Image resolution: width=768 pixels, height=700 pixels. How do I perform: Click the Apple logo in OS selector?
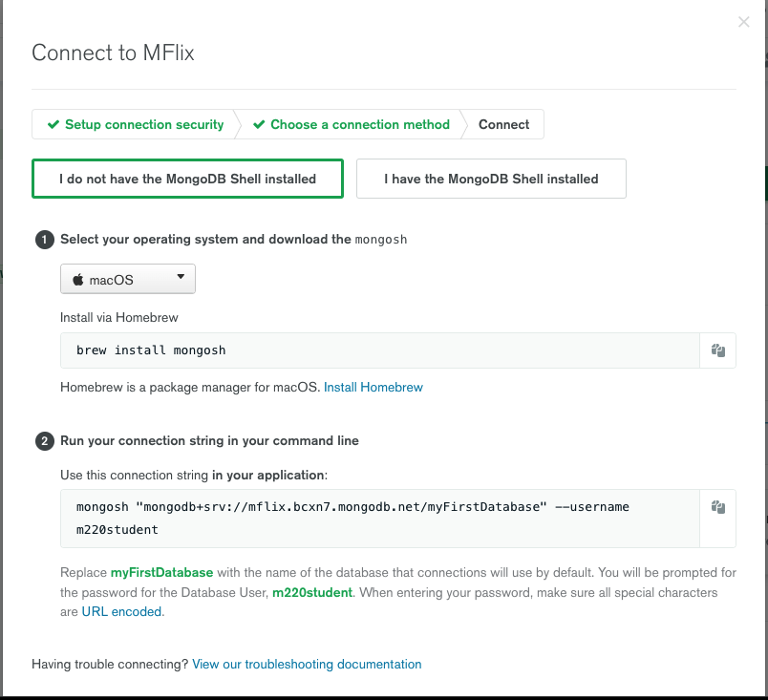point(78,280)
